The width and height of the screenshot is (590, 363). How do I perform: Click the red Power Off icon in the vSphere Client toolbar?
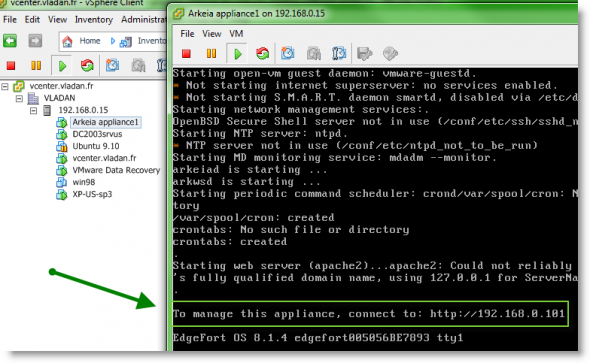[x=11, y=66]
